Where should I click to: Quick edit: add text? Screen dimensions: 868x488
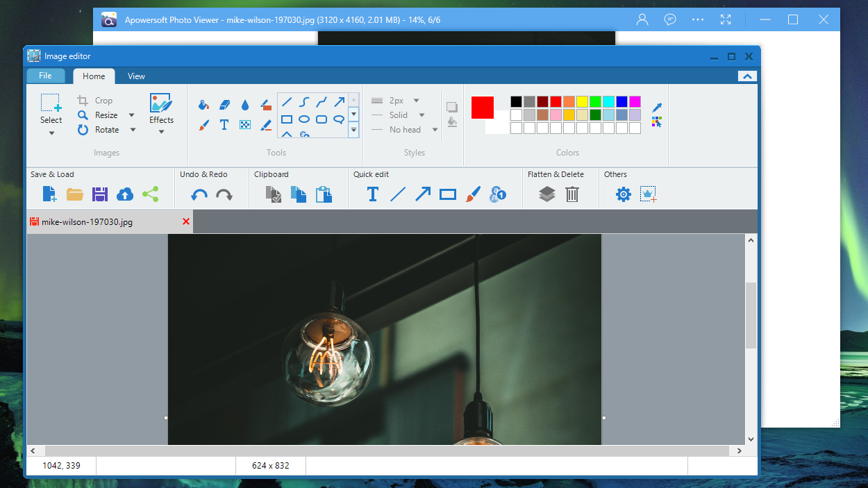pos(373,194)
